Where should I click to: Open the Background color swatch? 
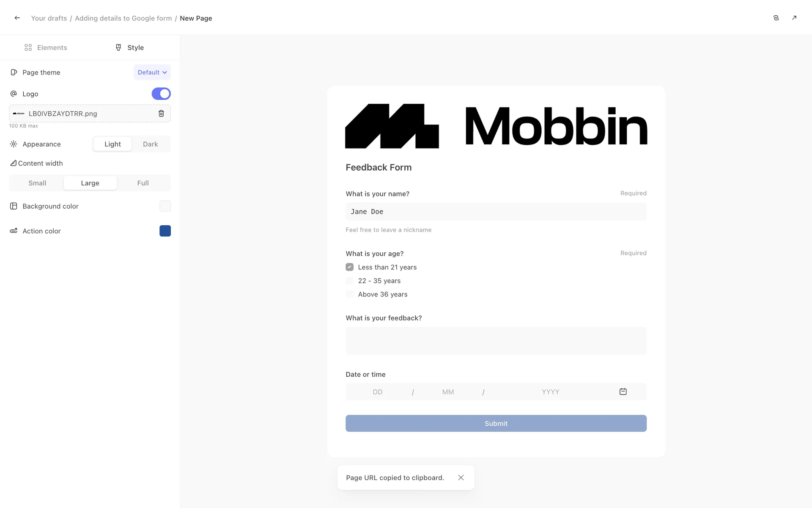[165, 206]
